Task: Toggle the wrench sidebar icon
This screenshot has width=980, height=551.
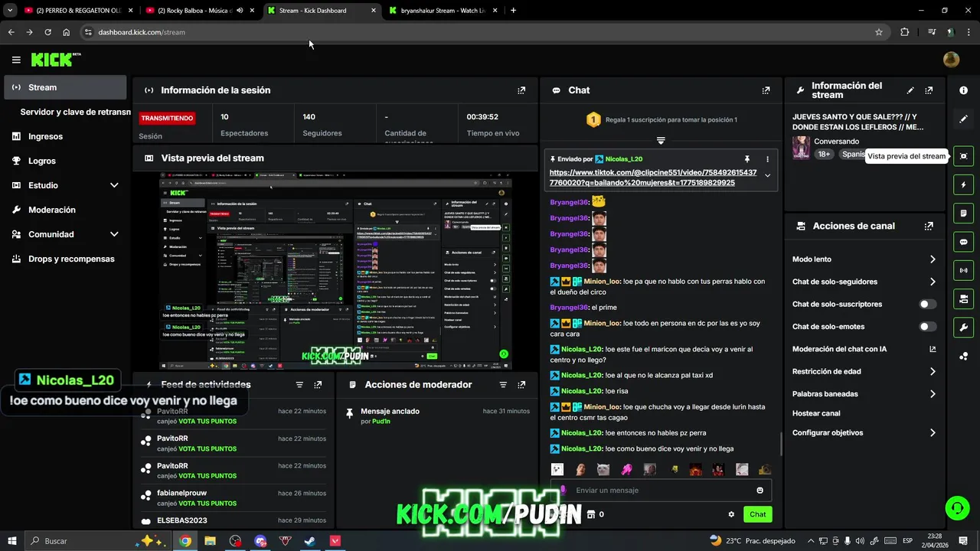Action: 963,327
